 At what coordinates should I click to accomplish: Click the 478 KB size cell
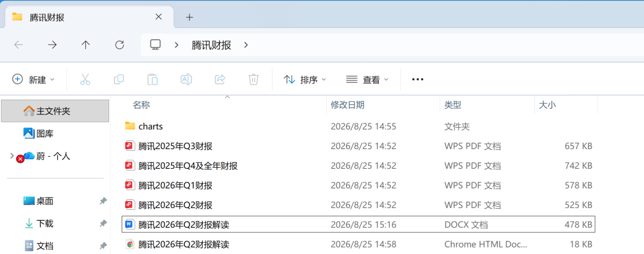[x=578, y=224]
